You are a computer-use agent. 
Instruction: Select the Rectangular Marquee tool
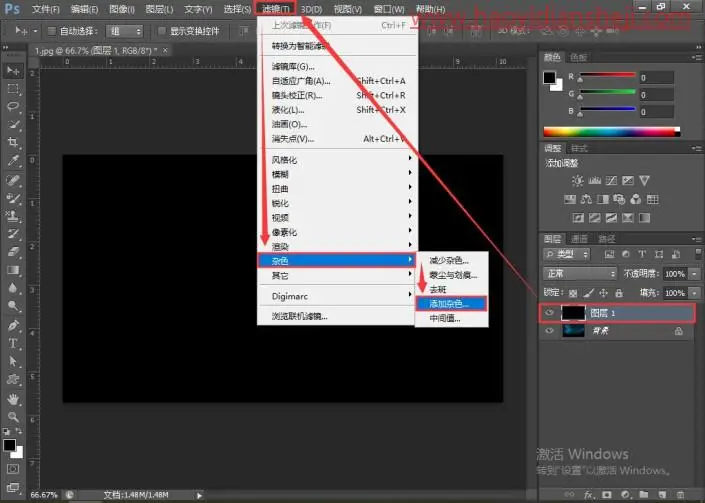click(x=13, y=89)
